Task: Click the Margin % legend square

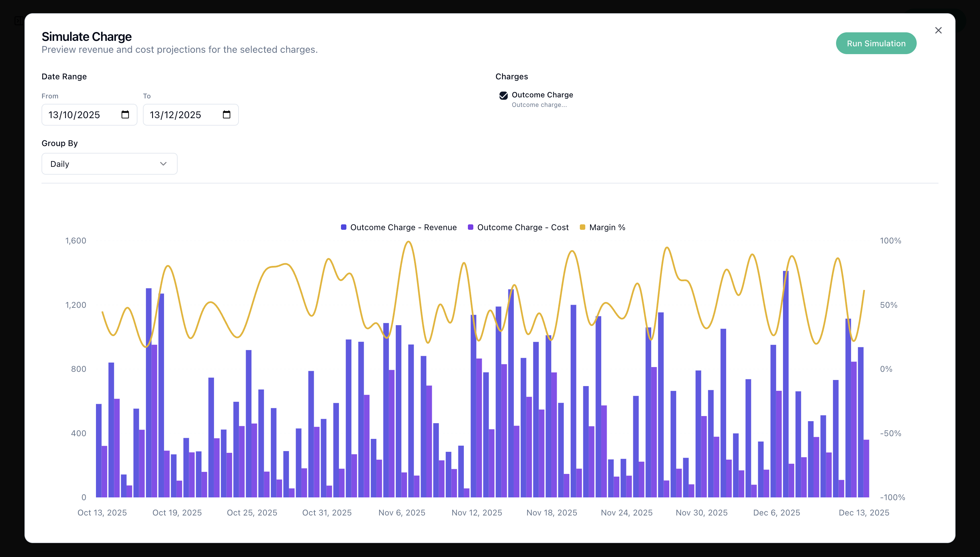Action: (582, 227)
